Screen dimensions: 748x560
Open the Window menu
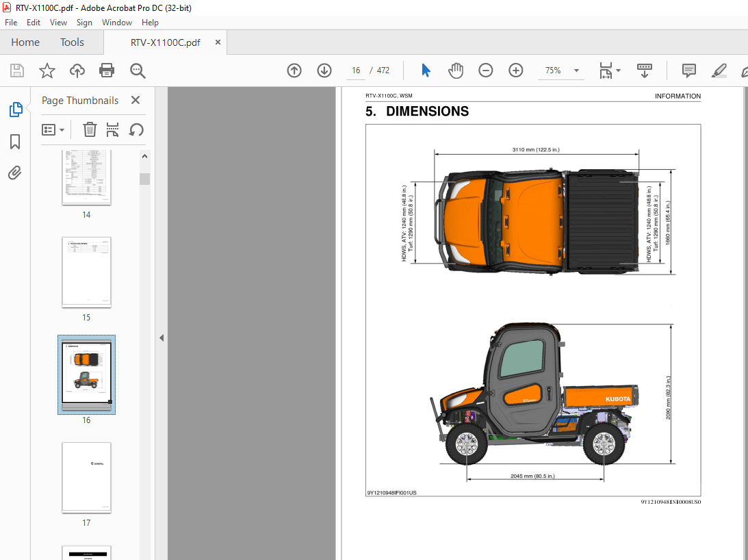pos(117,23)
